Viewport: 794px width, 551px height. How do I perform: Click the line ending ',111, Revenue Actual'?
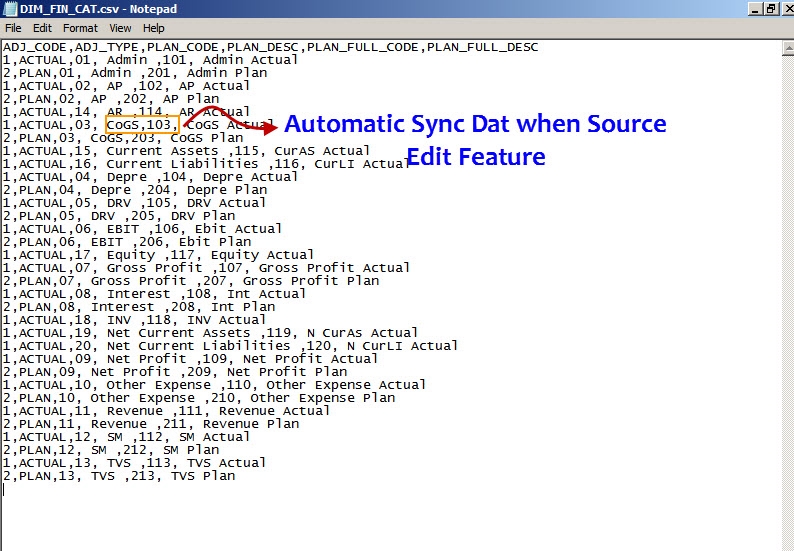click(166, 411)
